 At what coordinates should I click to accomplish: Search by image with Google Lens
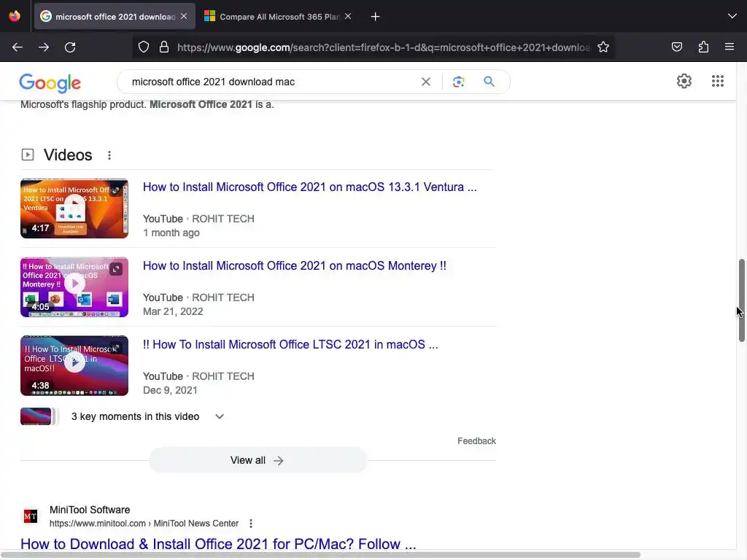point(458,82)
